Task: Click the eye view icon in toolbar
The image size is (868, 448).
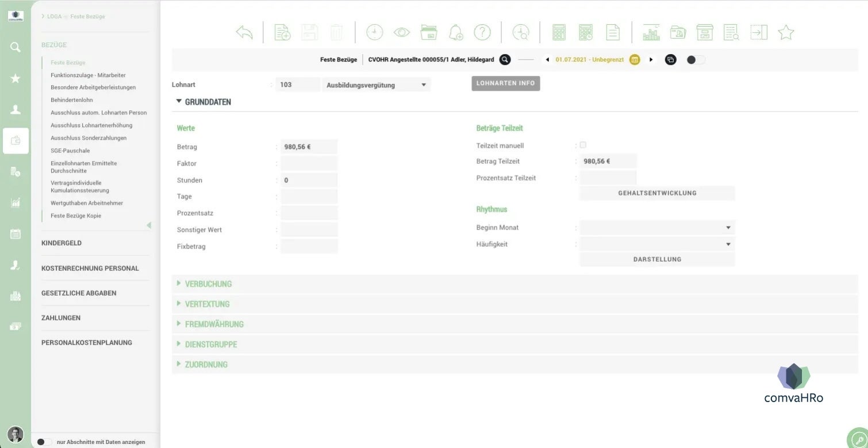Action: tap(402, 33)
